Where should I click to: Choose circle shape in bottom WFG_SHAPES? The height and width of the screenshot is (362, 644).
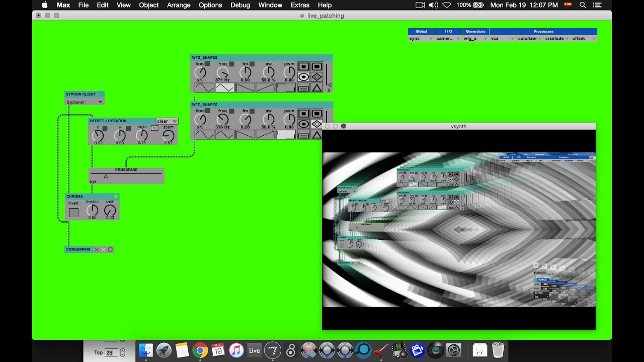pyautogui.click(x=303, y=124)
